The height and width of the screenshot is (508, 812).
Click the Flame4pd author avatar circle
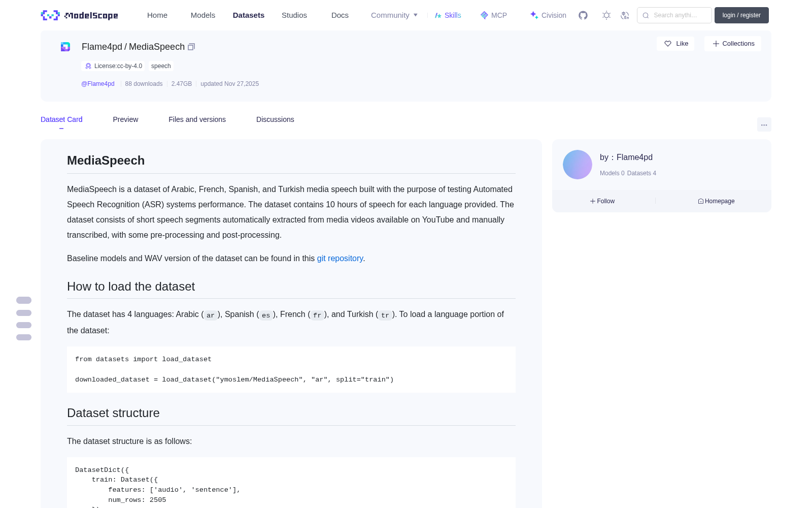click(x=578, y=165)
